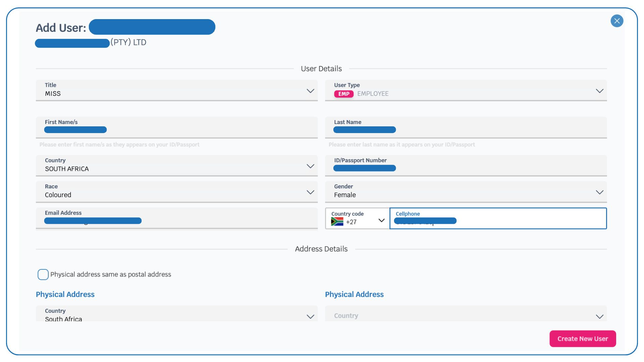The width and height of the screenshot is (644, 362).
Task: Click the pink EMP badge
Action: point(343,94)
